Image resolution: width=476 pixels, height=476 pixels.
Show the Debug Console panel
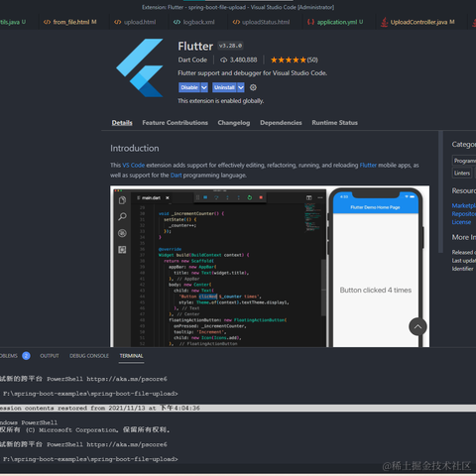pos(89,356)
